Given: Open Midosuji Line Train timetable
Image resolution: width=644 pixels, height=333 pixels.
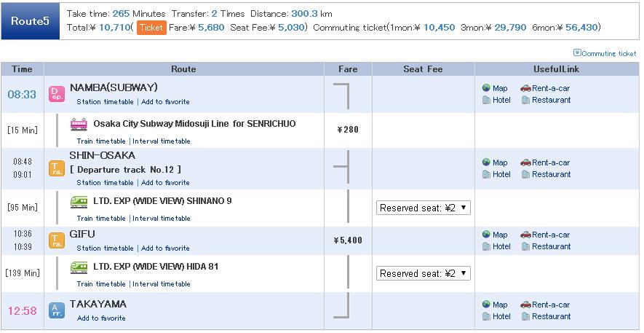Looking at the screenshot, I should pos(101,141).
